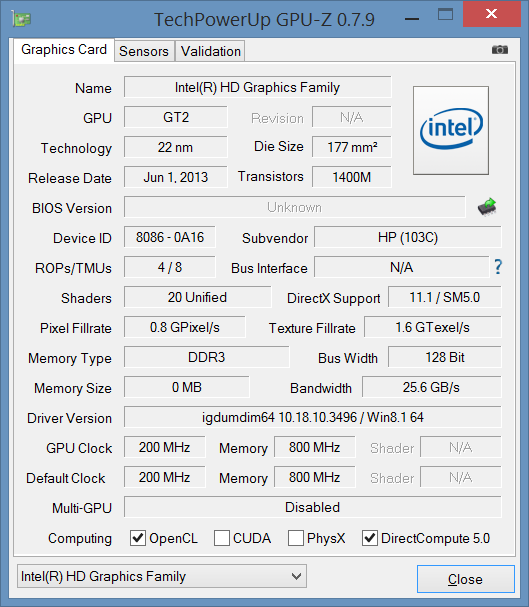
Task: Toggle the CUDA checkbox
Action: coord(222,538)
